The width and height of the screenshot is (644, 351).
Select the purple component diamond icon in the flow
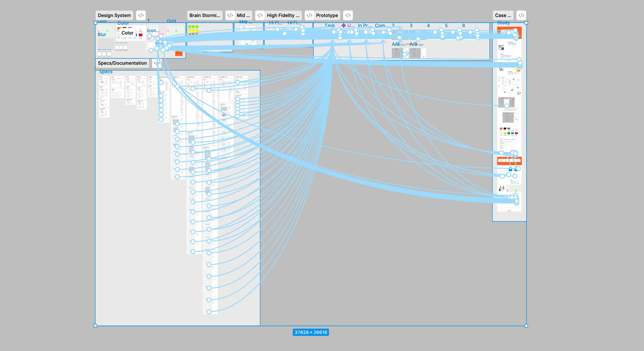point(344,26)
